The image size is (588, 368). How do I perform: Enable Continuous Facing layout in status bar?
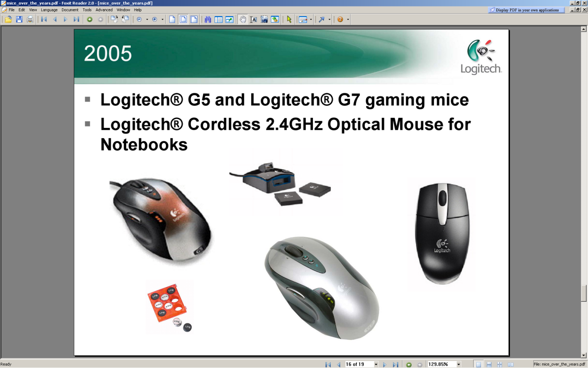500,364
